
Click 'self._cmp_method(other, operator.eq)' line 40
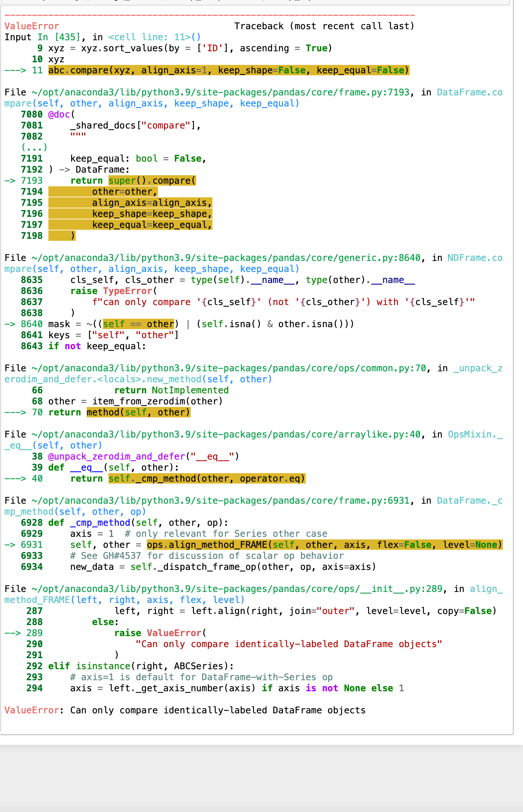[207, 478]
